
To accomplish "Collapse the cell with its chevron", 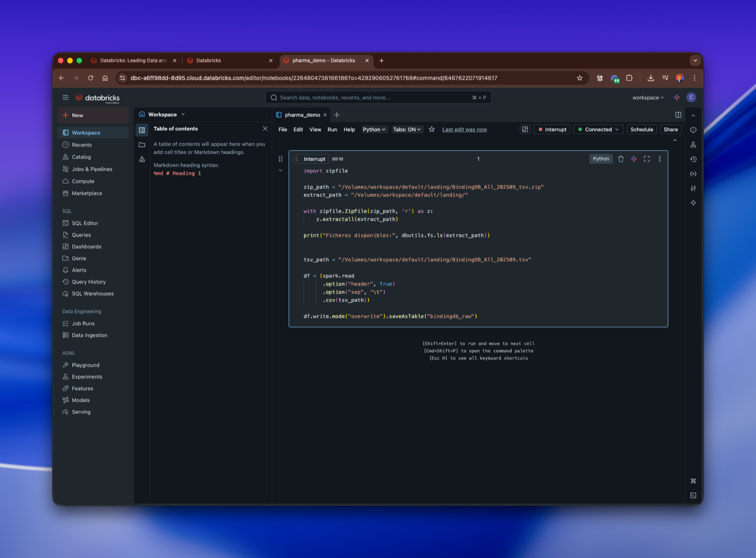I will tap(281, 170).
